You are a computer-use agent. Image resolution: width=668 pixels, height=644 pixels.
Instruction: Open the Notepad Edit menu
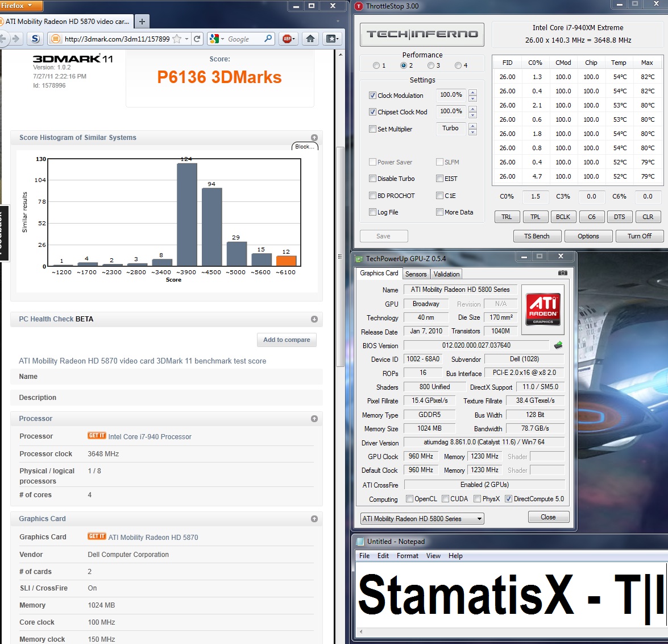pyautogui.click(x=383, y=556)
